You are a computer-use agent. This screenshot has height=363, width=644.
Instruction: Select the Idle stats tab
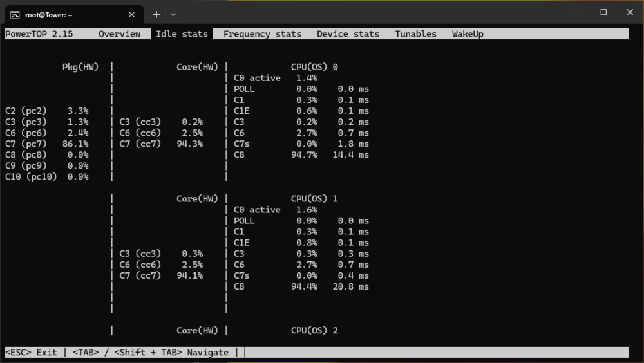[x=182, y=34]
